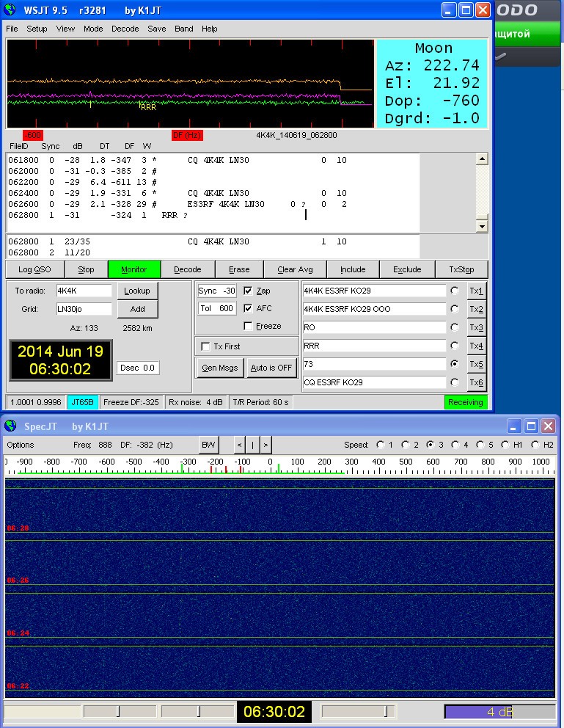Click the Log QSO button
Screen dimensions: 564x728
(x=34, y=269)
